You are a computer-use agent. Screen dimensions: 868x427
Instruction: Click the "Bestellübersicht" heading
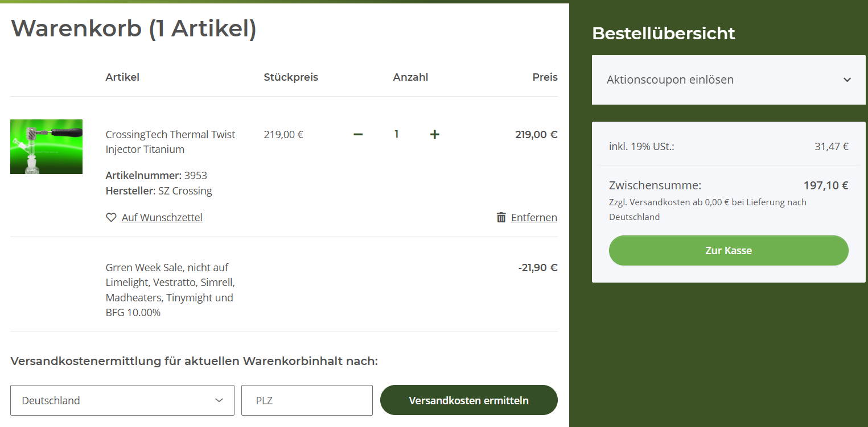pyautogui.click(x=664, y=34)
